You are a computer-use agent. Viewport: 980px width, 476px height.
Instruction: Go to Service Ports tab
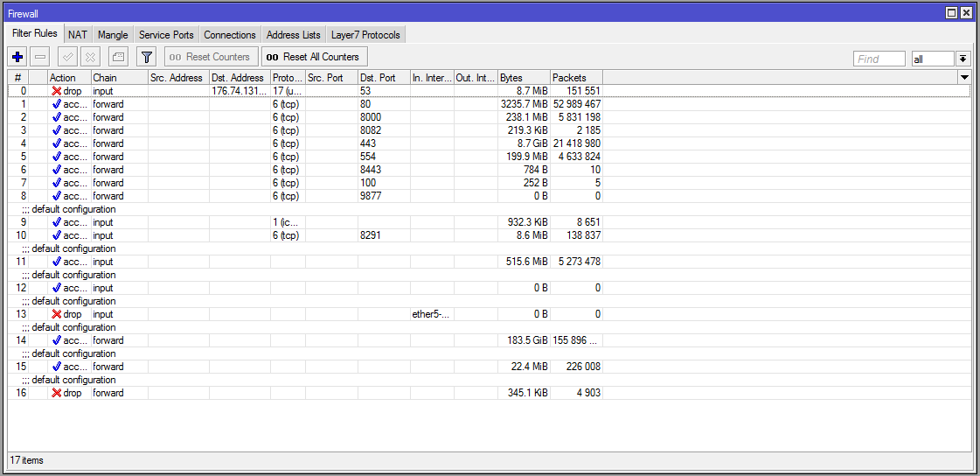pos(166,35)
